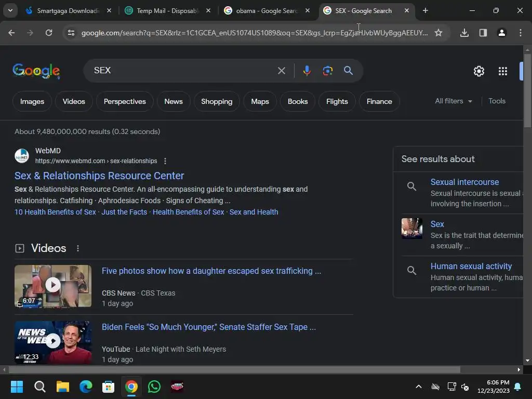Go back to previous page

pos(11,33)
